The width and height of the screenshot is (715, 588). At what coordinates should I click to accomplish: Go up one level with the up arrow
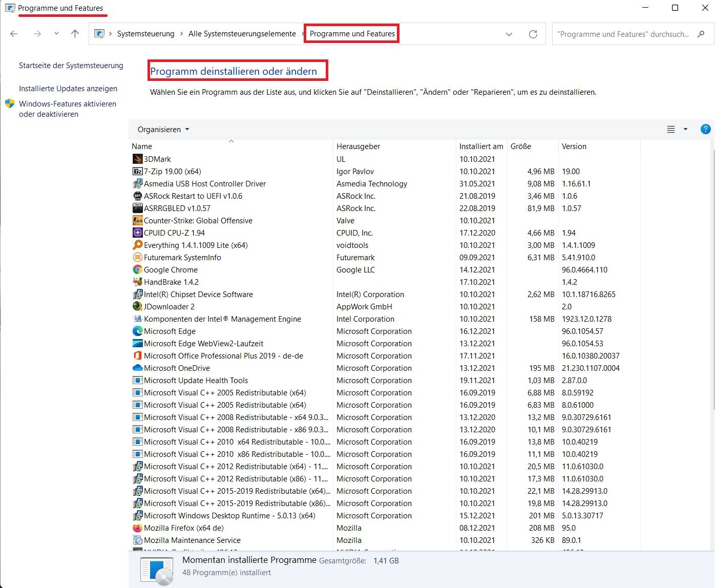point(75,34)
